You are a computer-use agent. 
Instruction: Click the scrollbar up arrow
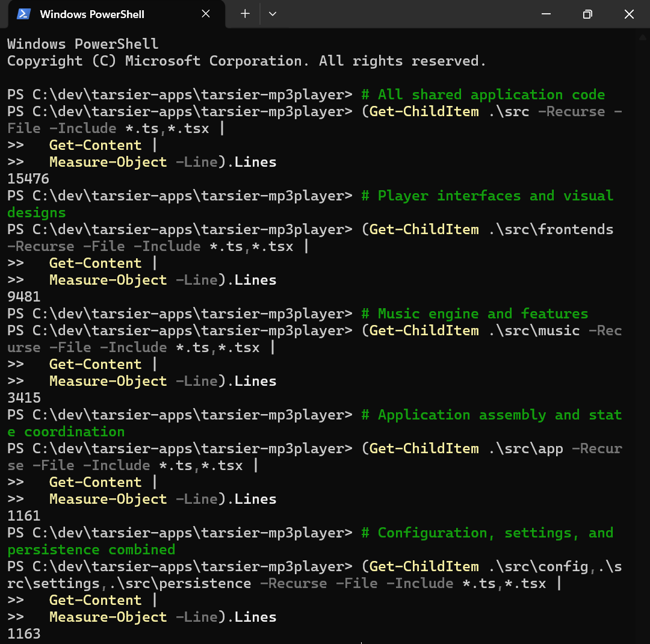(643, 37)
